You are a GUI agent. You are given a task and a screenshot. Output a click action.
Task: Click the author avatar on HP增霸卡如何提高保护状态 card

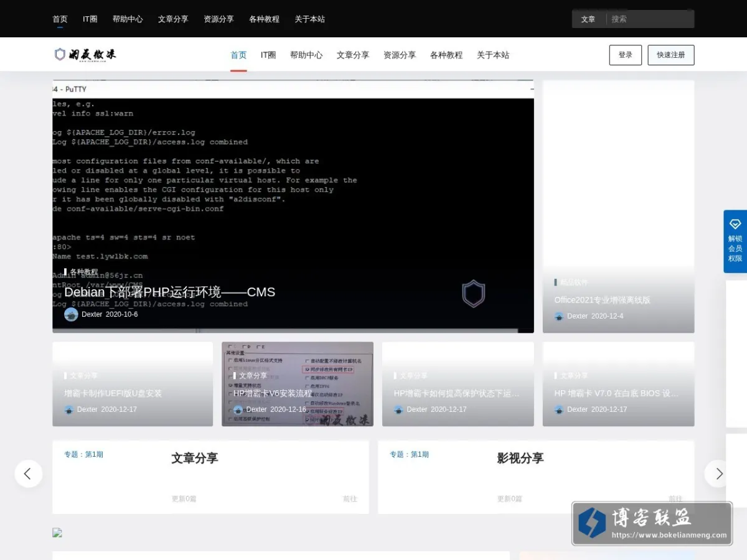398,409
